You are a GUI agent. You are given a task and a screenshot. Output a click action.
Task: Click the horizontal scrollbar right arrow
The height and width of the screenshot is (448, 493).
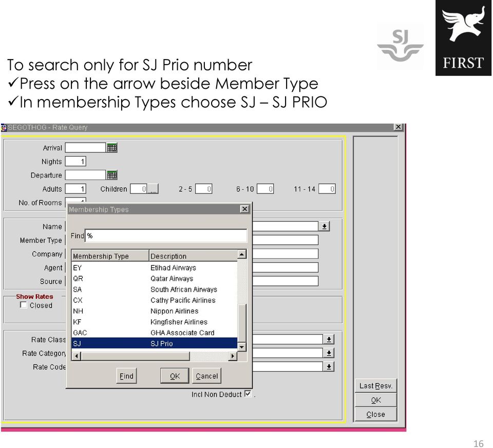pos(232,356)
